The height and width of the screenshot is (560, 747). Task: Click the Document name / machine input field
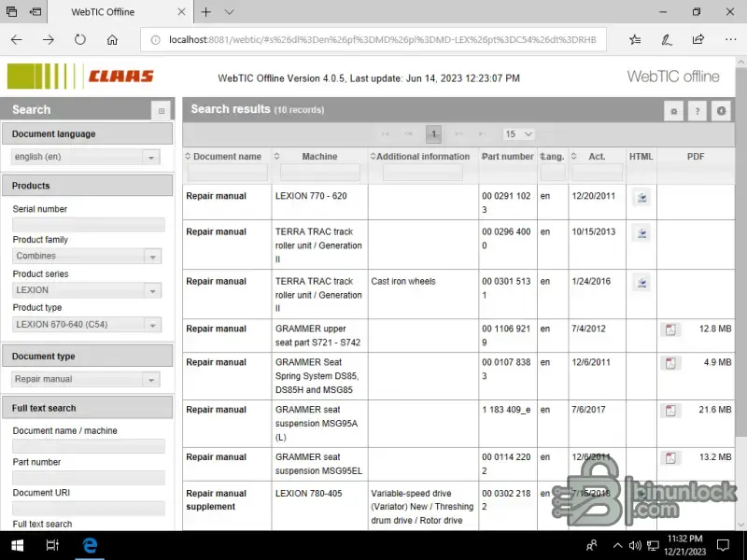(89, 446)
